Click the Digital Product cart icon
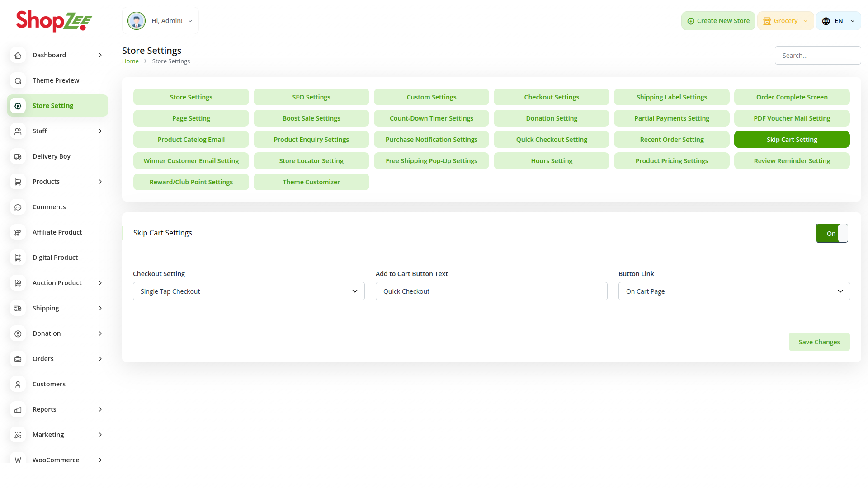868x488 pixels. (x=18, y=258)
